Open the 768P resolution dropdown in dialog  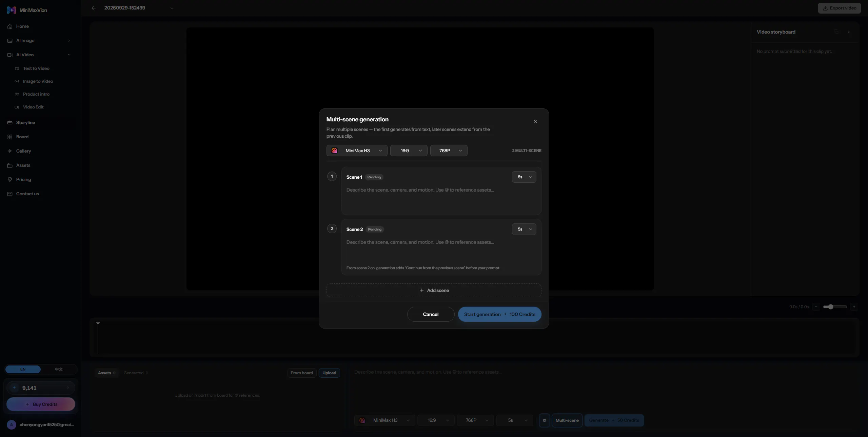(x=449, y=151)
